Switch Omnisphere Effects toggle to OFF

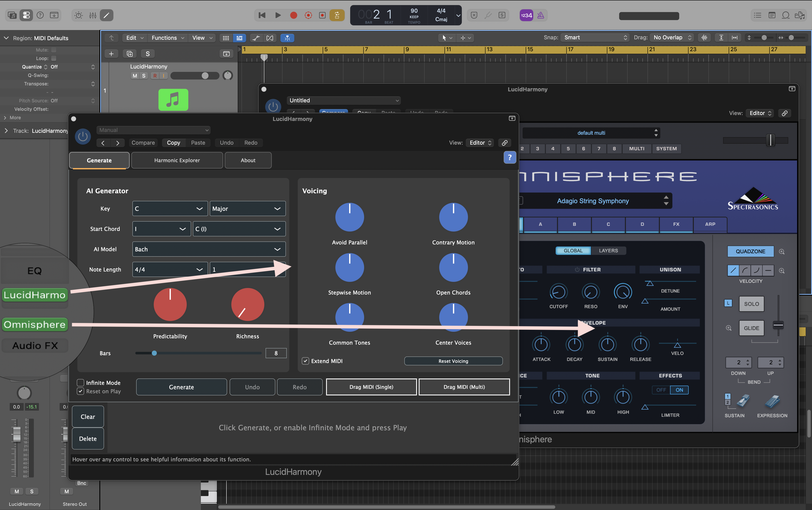point(661,390)
